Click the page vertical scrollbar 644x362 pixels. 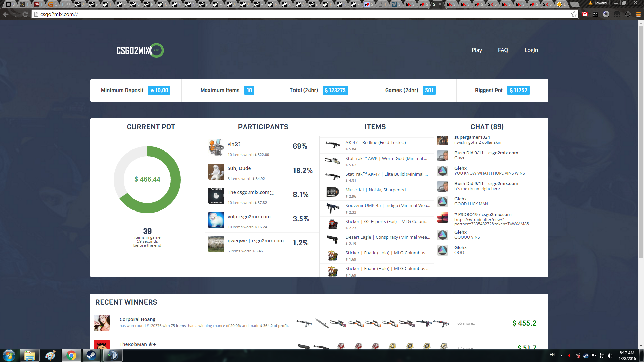point(641,141)
